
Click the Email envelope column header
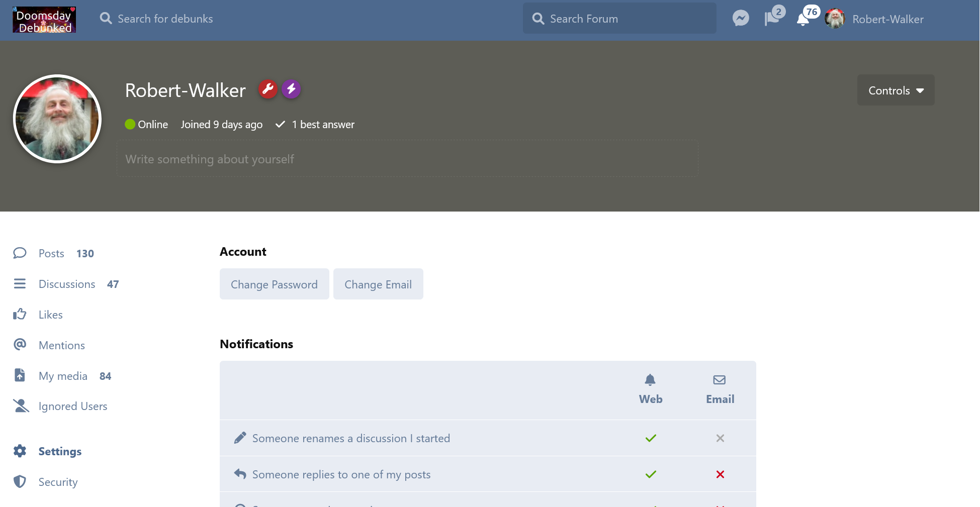click(720, 389)
